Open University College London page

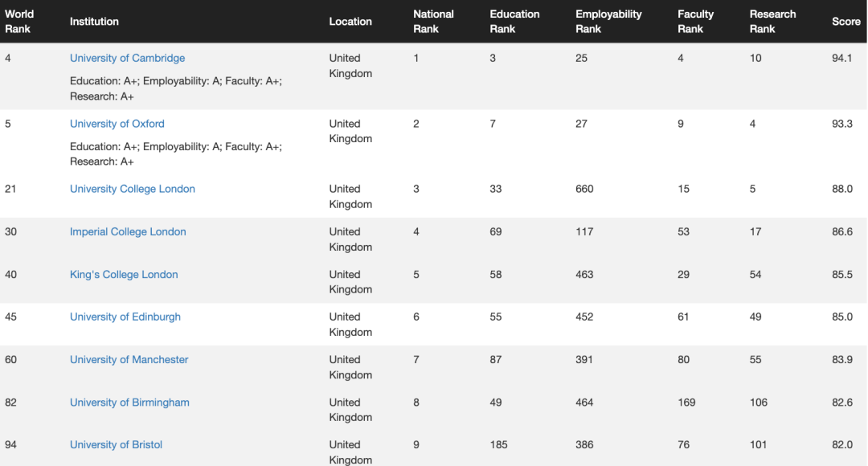click(x=132, y=189)
